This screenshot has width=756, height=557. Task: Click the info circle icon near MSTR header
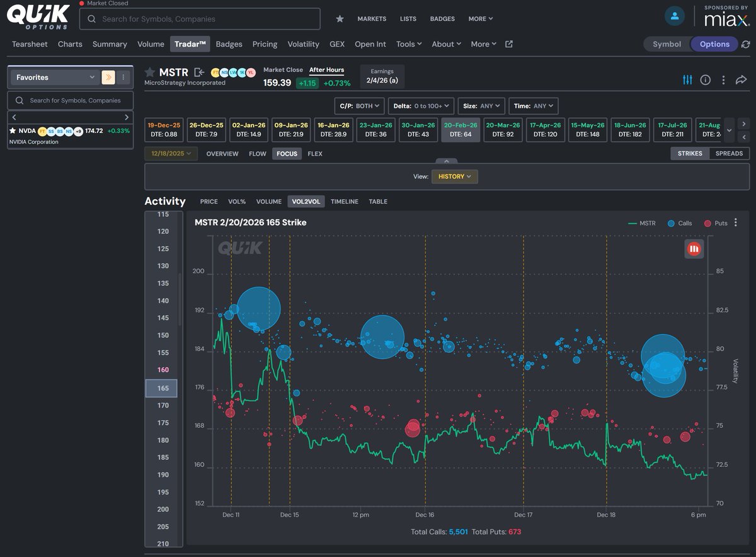(x=706, y=80)
